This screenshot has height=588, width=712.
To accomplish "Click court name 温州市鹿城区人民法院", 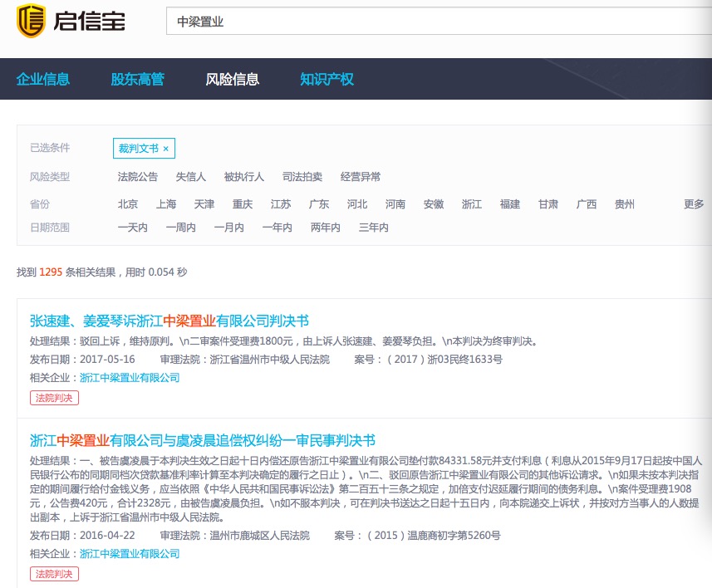I will [x=260, y=536].
